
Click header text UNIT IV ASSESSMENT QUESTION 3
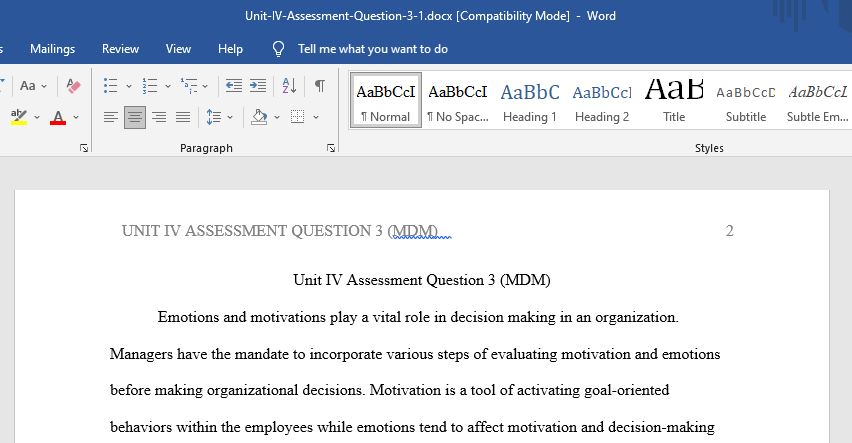click(x=252, y=231)
